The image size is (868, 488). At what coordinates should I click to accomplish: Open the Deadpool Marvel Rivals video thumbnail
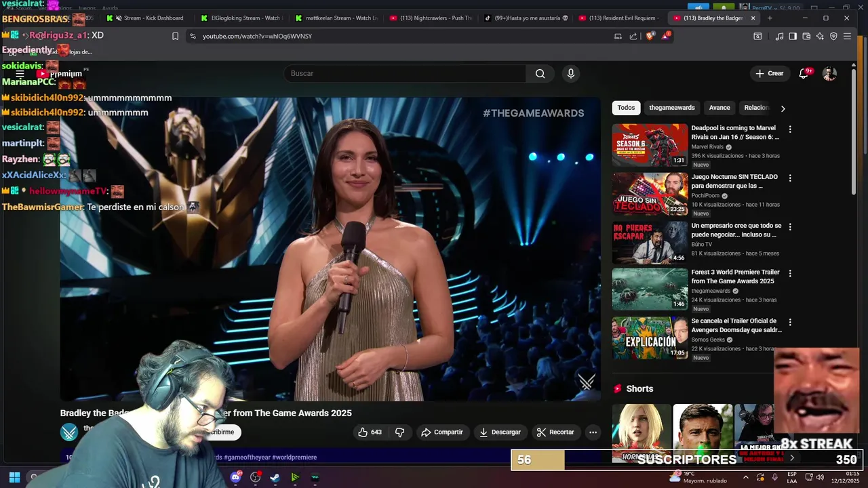(650, 144)
